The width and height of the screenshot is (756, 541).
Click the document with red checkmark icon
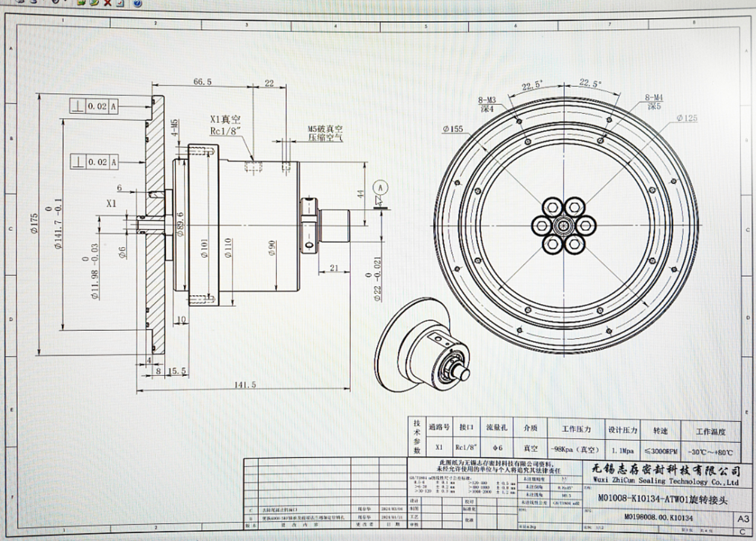[119, 3]
